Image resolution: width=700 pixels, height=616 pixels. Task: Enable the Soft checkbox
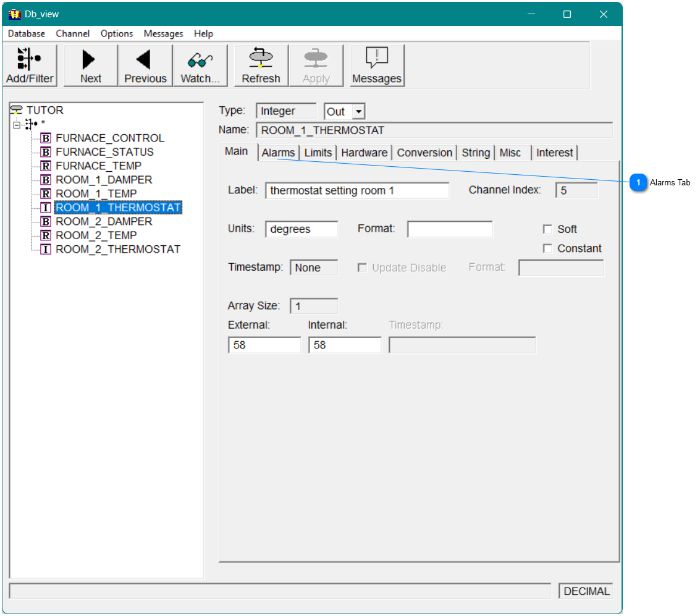[547, 229]
